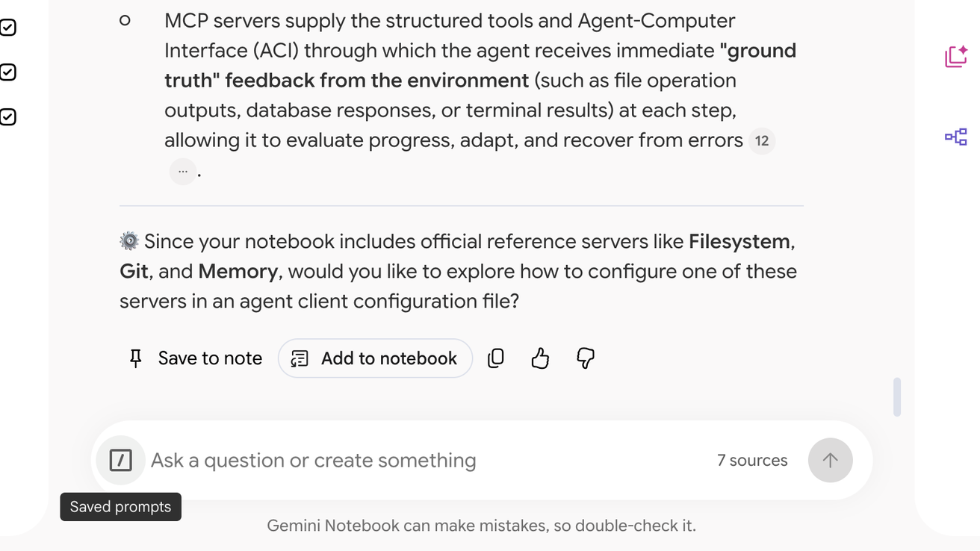The height and width of the screenshot is (551, 980).
Task: Open the purple mind map icon
Action: [x=956, y=137]
